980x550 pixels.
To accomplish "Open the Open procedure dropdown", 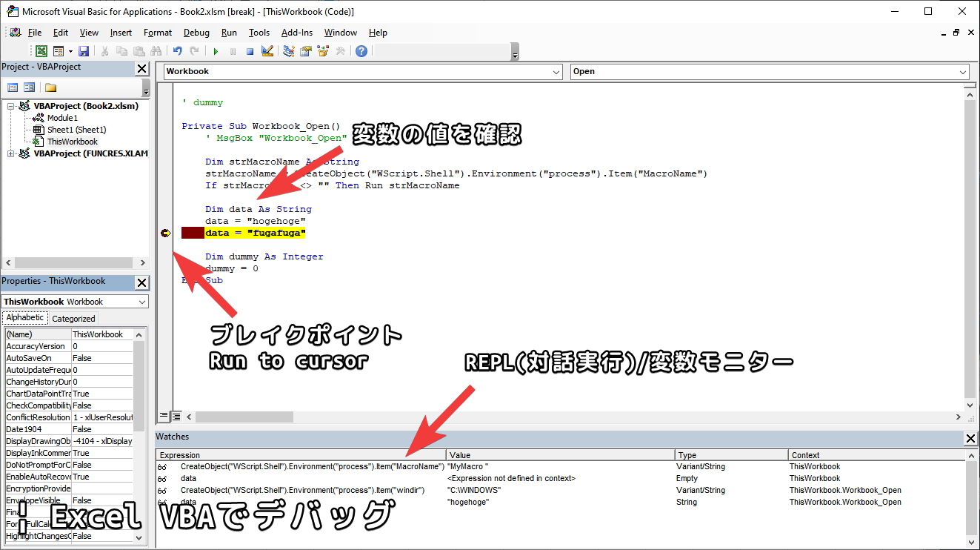I will click(x=963, y=72).
